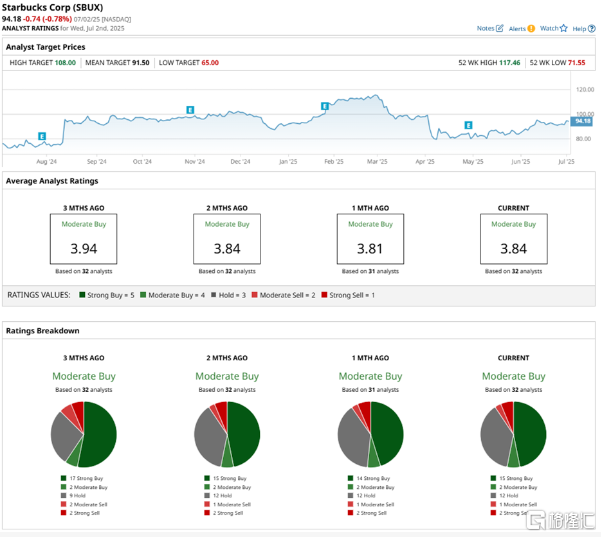The height and width of the screenshot is (537, 601).
Task: Click '2 Moderate Sell' legend entry
Action: click(84, 504)
